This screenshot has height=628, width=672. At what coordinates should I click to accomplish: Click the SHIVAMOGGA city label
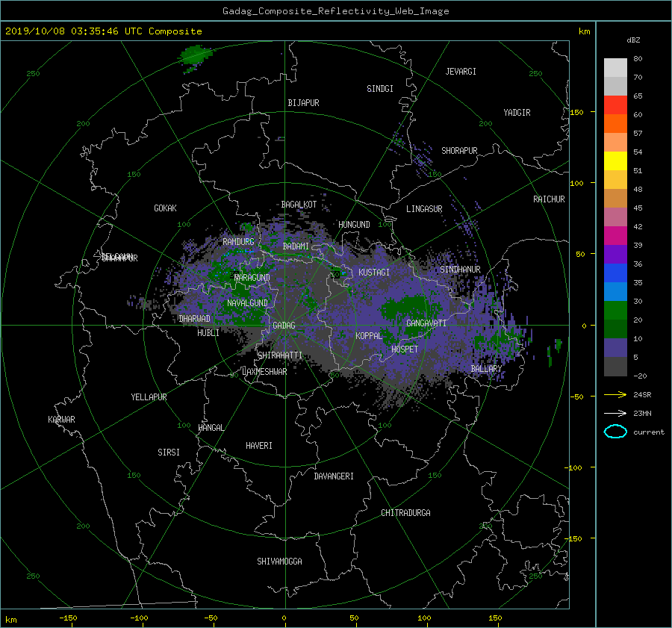point(279,562)
